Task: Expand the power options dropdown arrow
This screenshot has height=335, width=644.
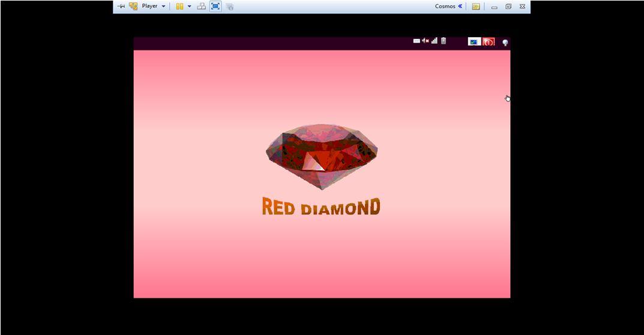Action: (x=189, y=6)
